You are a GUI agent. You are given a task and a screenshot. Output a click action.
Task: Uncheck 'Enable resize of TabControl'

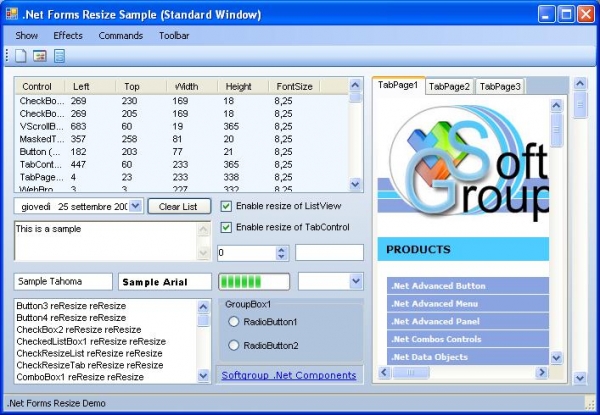226,227
